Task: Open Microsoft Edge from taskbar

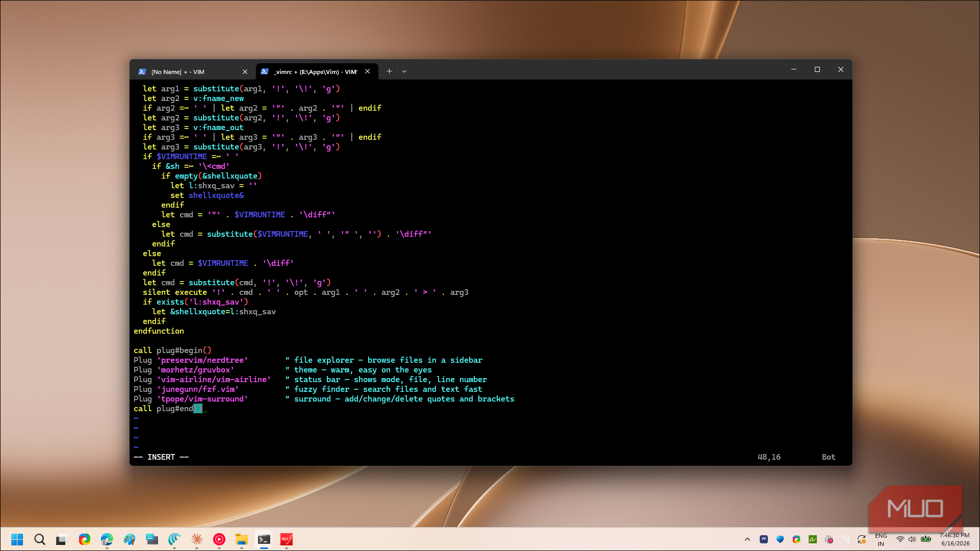Action: [x=107, y=539]
